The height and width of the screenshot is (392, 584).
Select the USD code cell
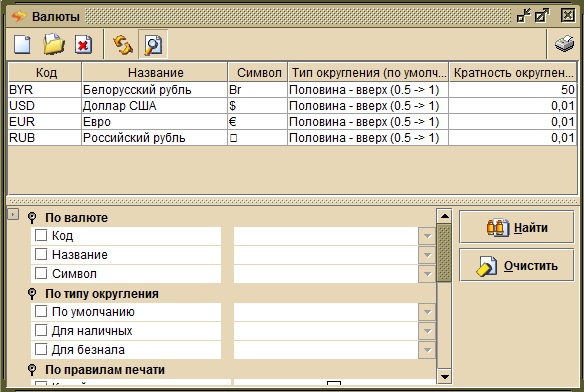click(x=45, y=106)
